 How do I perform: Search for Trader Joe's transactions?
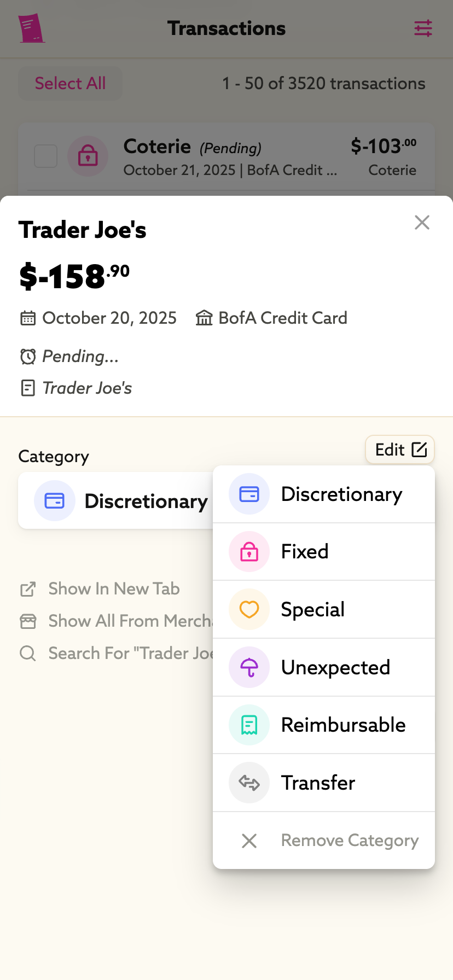point(129,654)
